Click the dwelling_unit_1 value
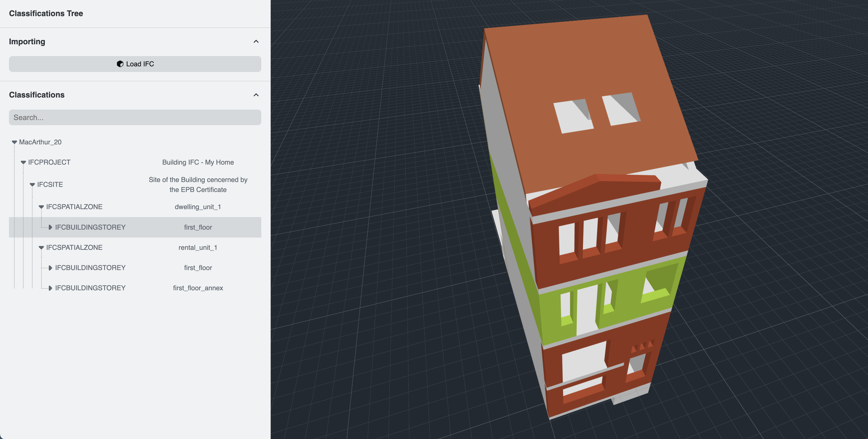Viewport: 868px width, 439px height. [x=198, y=207]
